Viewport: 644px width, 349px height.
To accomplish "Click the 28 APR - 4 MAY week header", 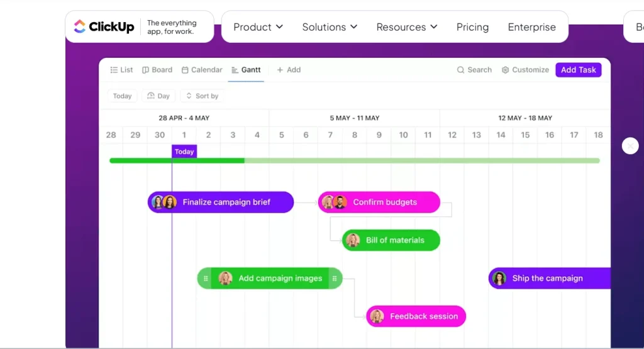I will pos(184,118).
